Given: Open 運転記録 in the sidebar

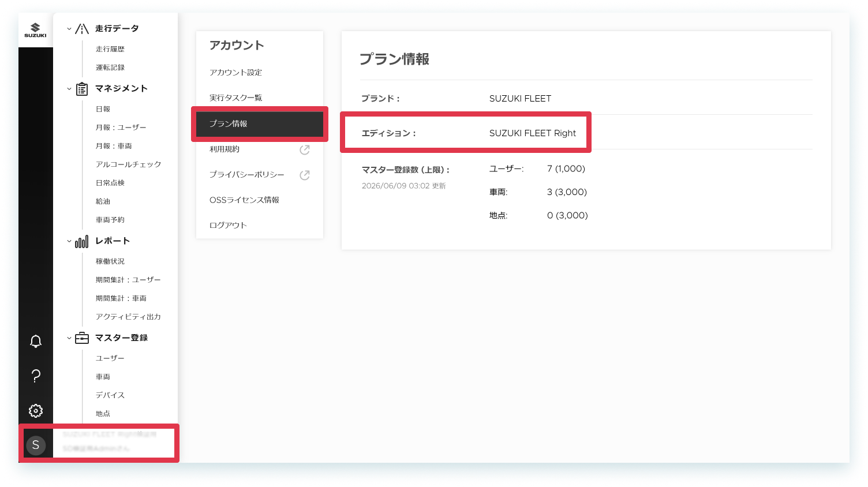Looking at the screenshot, I should coord(110,68).
